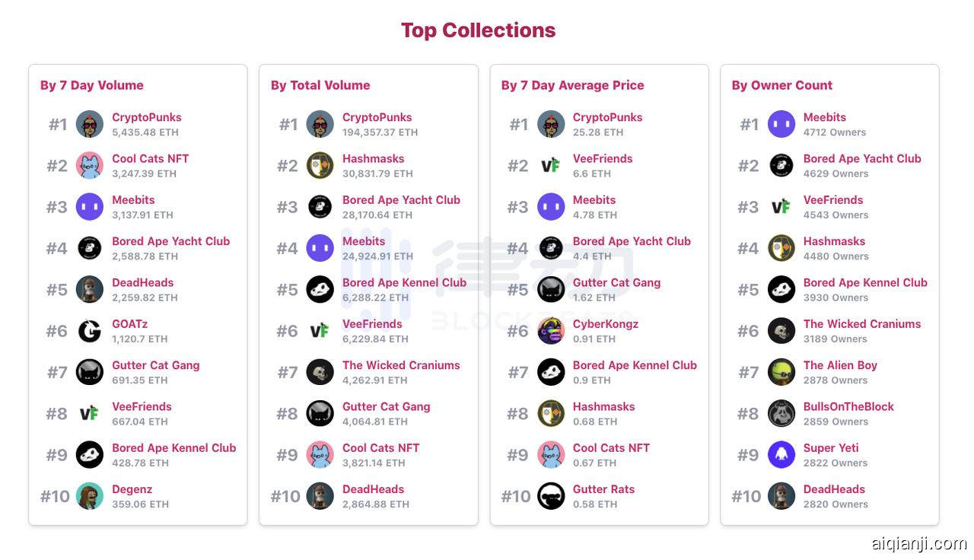Image resolution: width=974 pixels, height=560 pixels.
Task: Click CryptoPunks avatar under 7 Day Average Price
Action: coord(551,124)
